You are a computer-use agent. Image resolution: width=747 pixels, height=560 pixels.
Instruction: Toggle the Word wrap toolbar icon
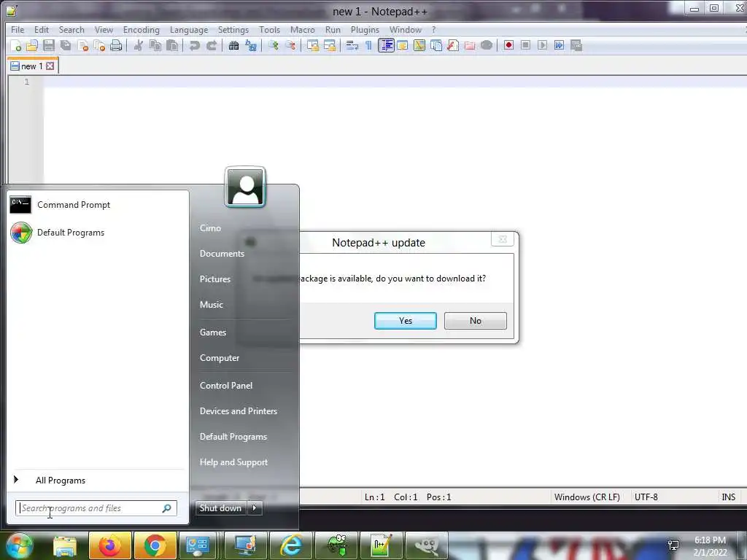[352, 46]
